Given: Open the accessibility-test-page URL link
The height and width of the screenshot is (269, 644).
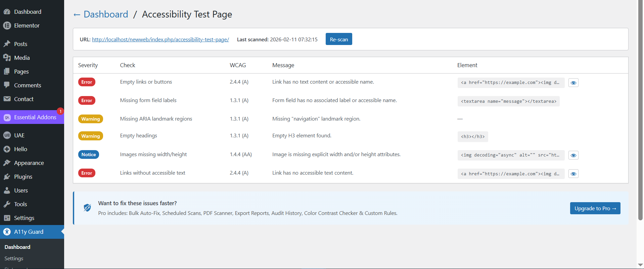Looking at the screenshot, I should coord(160,40).
